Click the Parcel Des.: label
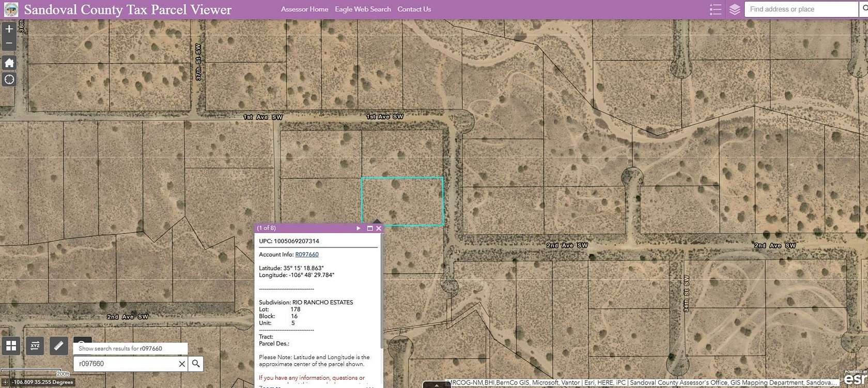Image resolution: width=868 pixels, height=388 pixels. (274, 343)
